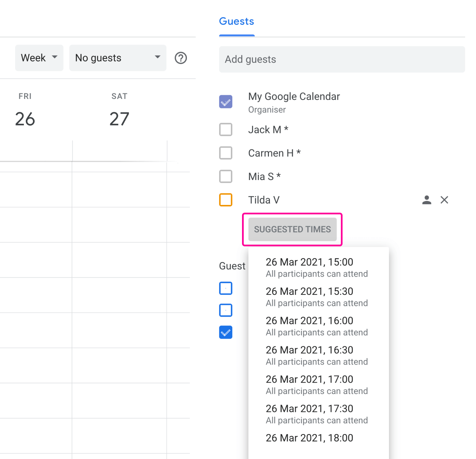The height and width of the screenshot is (459, 476).
Task: Click the person icon next to Tilda V
Action: (426, 200)
